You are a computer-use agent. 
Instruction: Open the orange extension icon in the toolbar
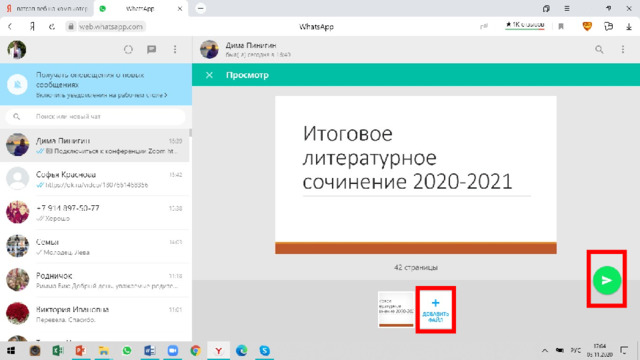(x=587, y=27)
